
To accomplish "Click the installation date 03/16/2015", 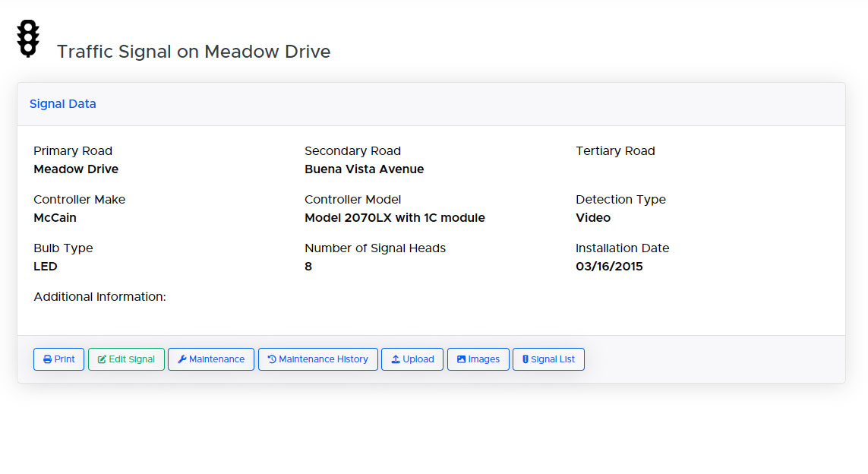I will coord(609,267).
